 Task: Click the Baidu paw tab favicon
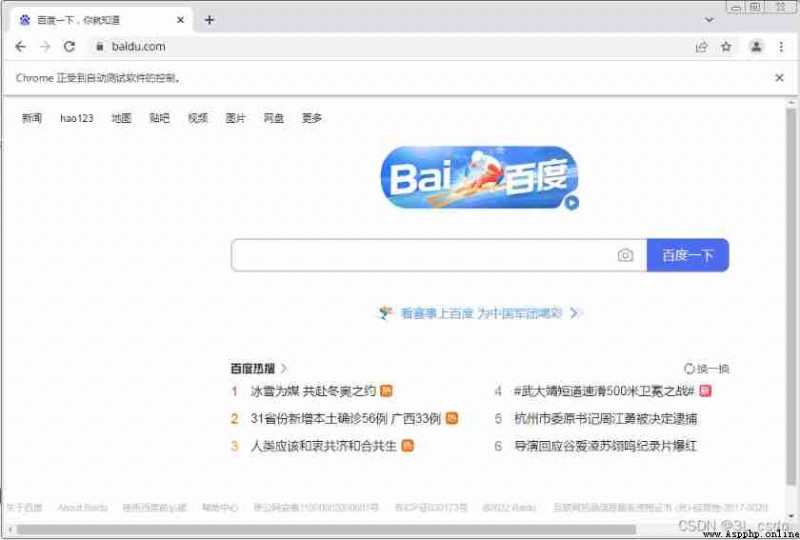pyautogui.click(x=24, y=20)
